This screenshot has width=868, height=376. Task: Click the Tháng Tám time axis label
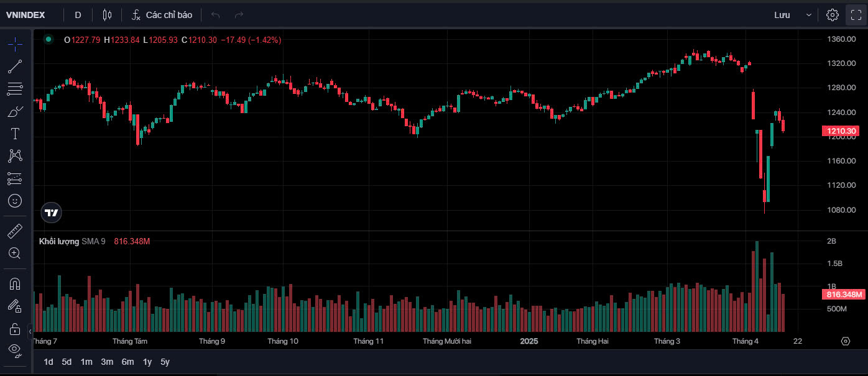(x=130, y=341)
